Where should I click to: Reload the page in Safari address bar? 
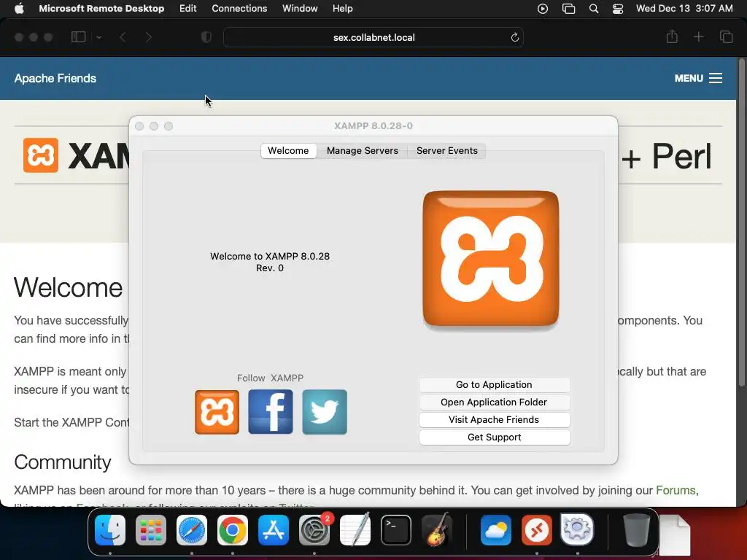[514, 37]
